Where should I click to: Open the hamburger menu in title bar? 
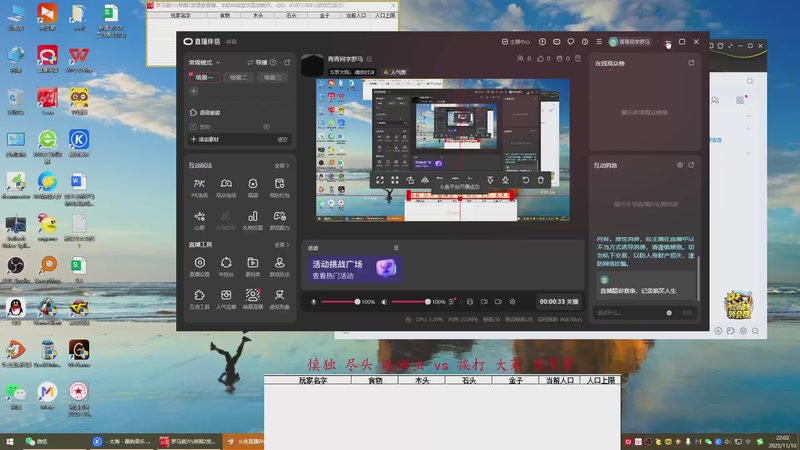[599, 42]
